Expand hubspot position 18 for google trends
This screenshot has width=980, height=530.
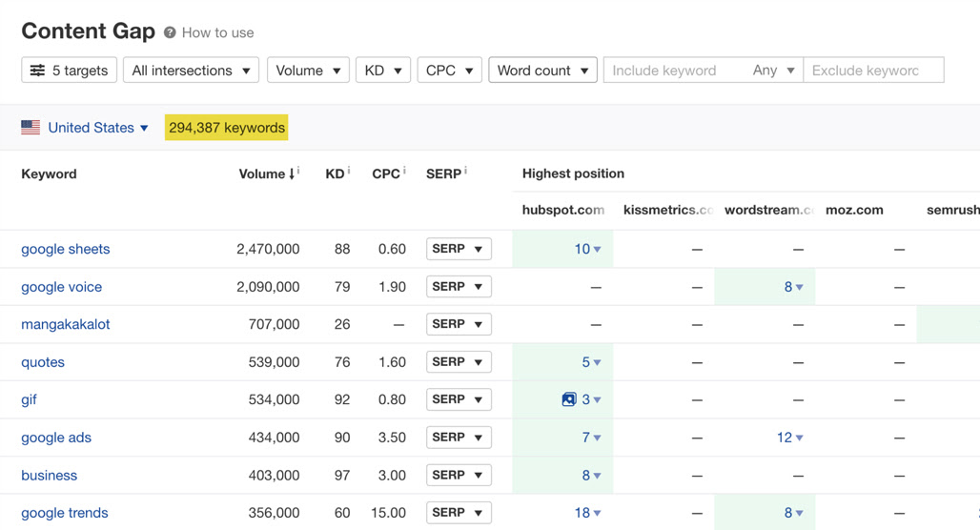coord(587,513)
